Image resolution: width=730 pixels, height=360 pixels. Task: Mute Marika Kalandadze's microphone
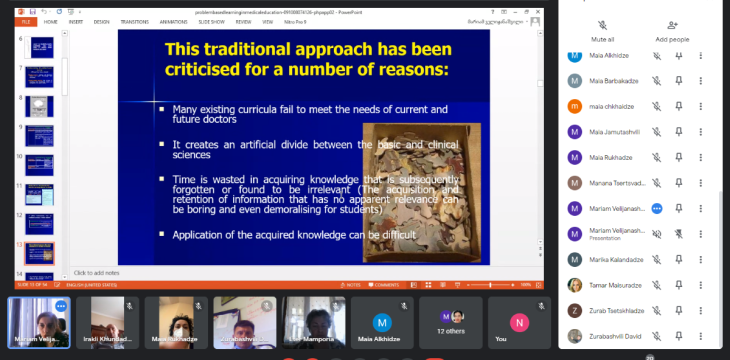(x=656, y=259)
